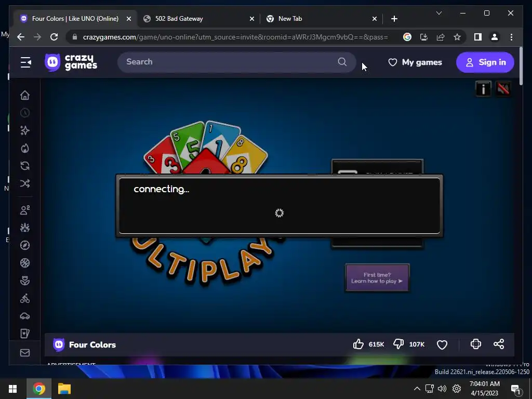532x399 pixels.
Task: Click the install app icon in address bar
Action: 424,37
